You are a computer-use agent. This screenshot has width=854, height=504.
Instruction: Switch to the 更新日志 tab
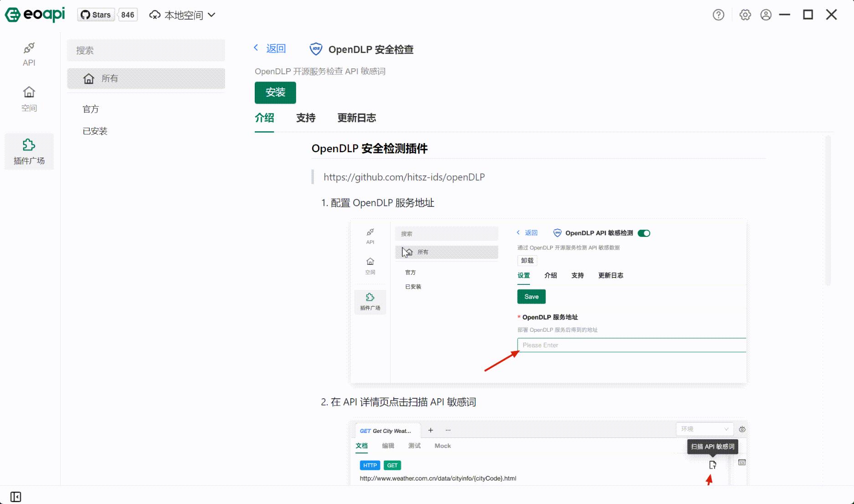tap(357, 118)
